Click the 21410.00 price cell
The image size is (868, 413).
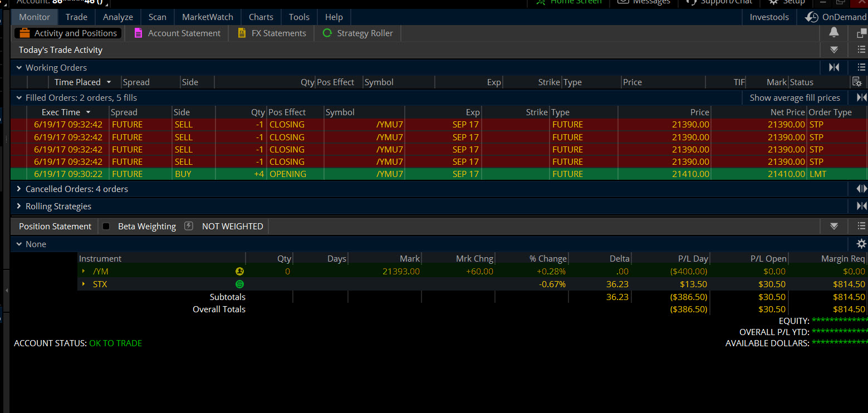(691, 174)
